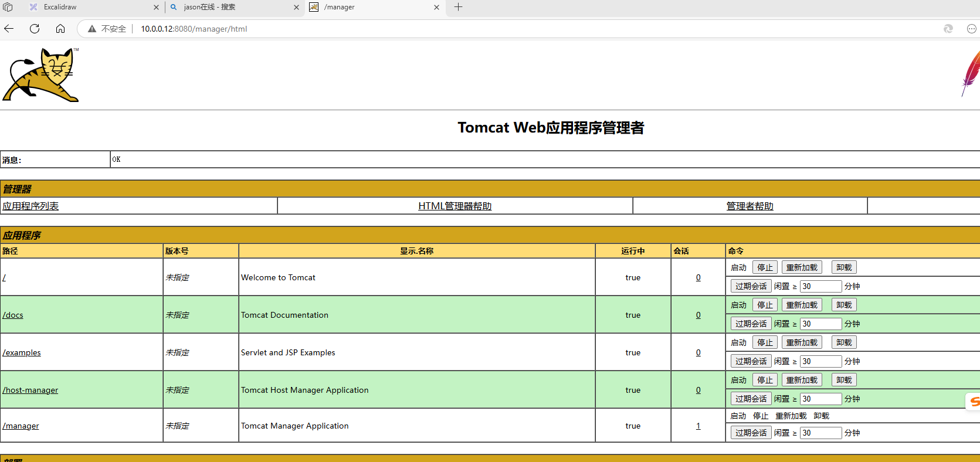980x462 pixels.
Task: Stop the /examples application
Action: (765, 342)
